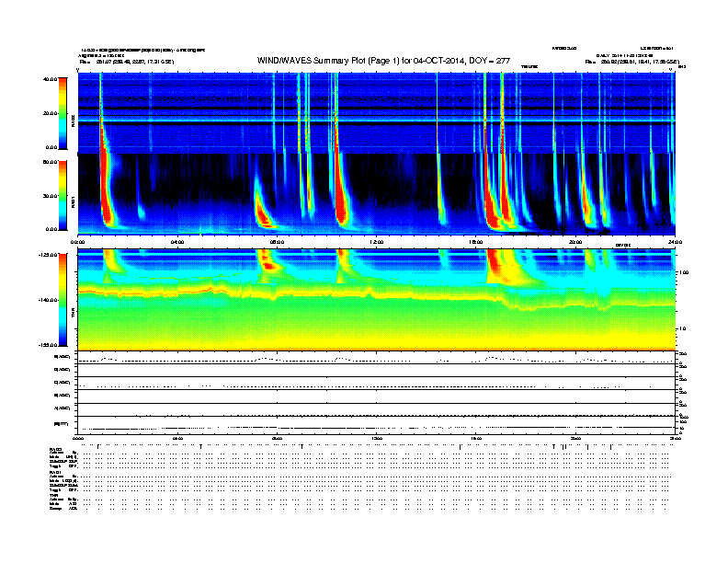Click the 08:00 tick below RAD1 panel
Viewport: 728px width, 563px height.
pyautogui.click(x=277, y=242)
